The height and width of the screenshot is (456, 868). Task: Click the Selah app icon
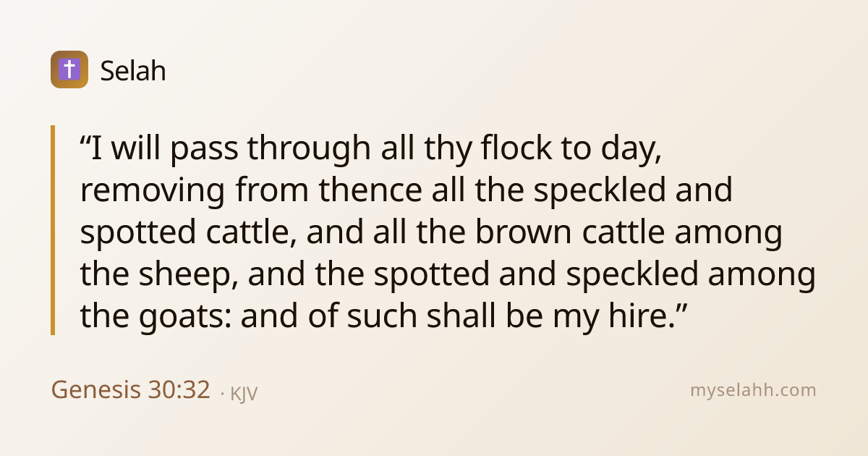(x=69, y=69)
